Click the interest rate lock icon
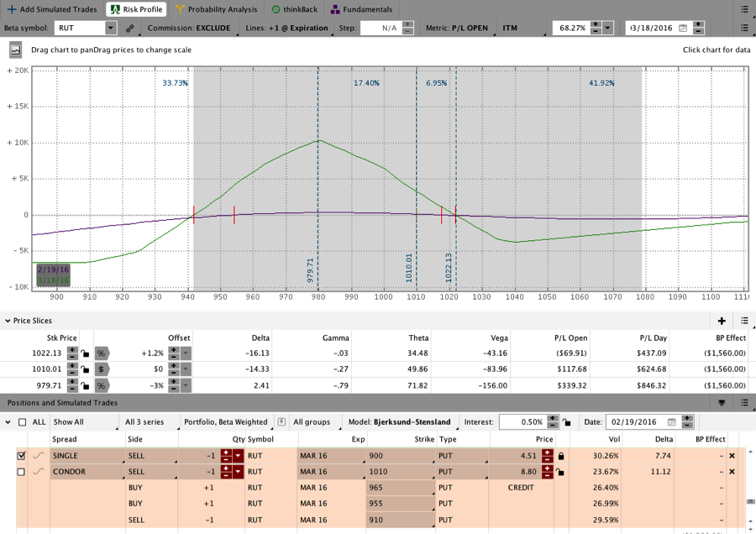Image resolution: width=756 pixels, height=534 pixels. tap(567, 421)
